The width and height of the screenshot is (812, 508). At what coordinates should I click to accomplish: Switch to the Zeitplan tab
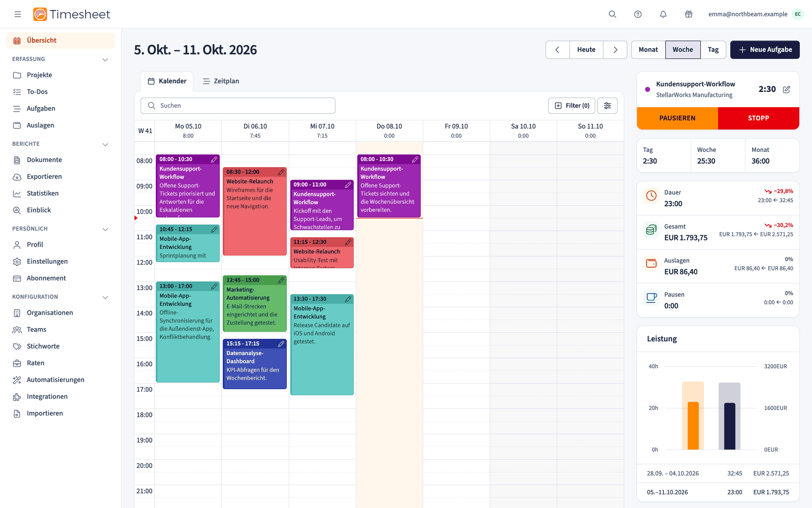click(x=221, y=81)
